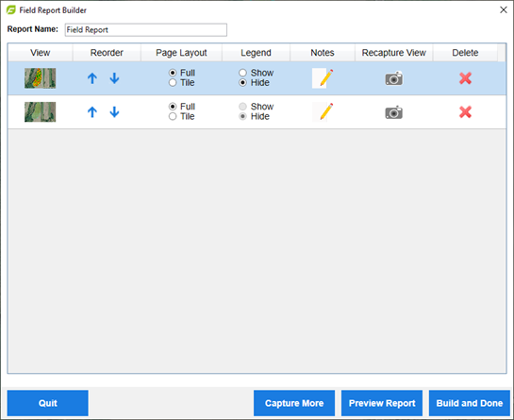The image size is (514, 420).
Task: Recapture the second view with camera icon
Action: [393, 112]
